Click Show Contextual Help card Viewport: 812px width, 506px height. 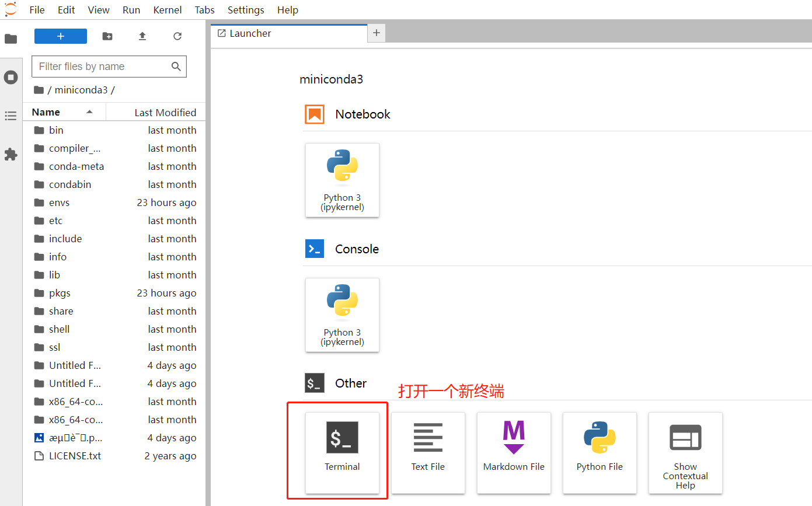[685, 453]
